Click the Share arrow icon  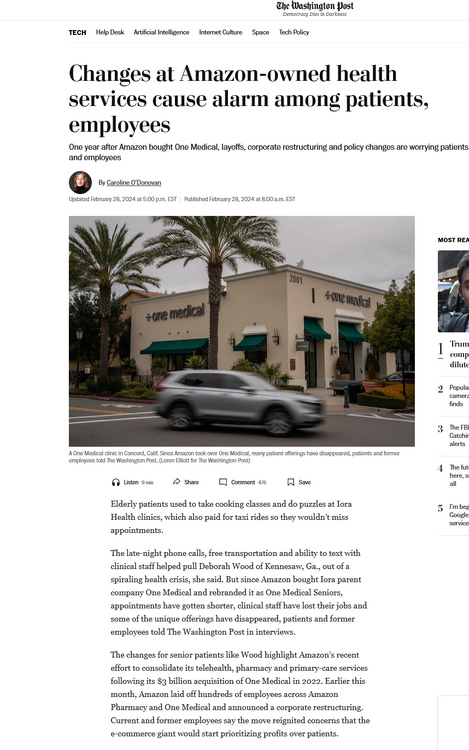[x=176, y=482]
